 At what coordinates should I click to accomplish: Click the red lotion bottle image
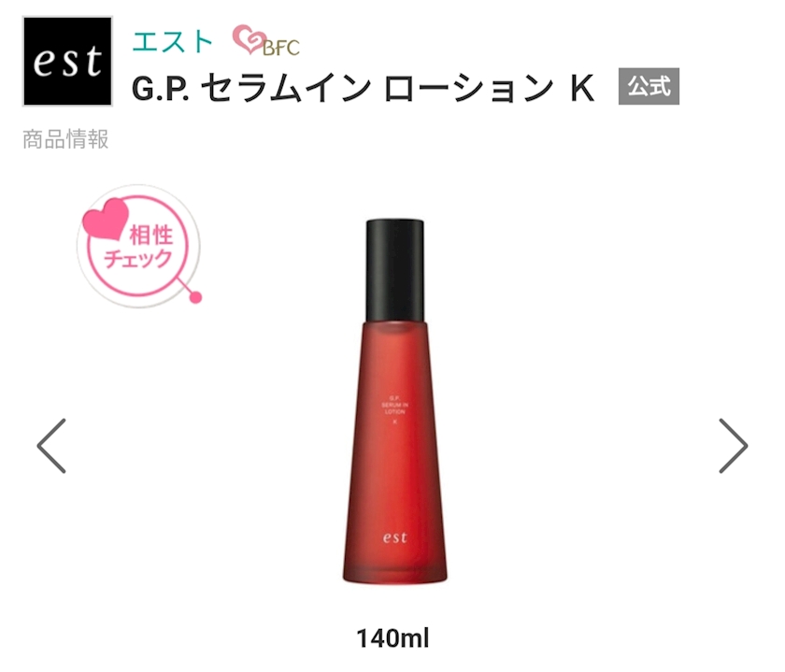tap(395, 401)
